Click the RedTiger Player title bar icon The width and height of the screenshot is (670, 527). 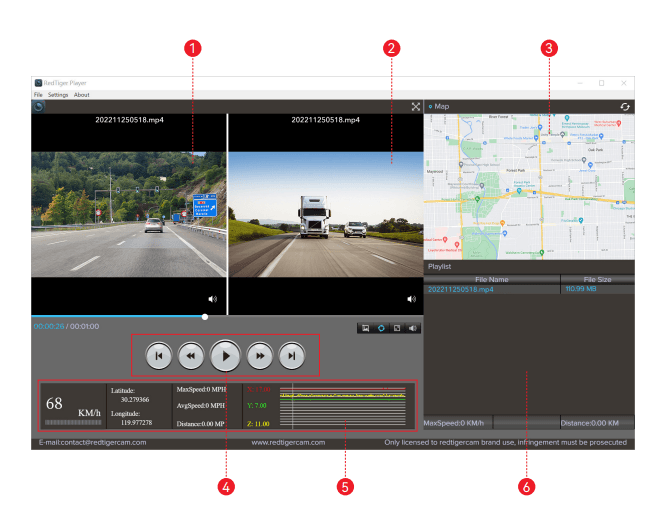click(38, 83)
